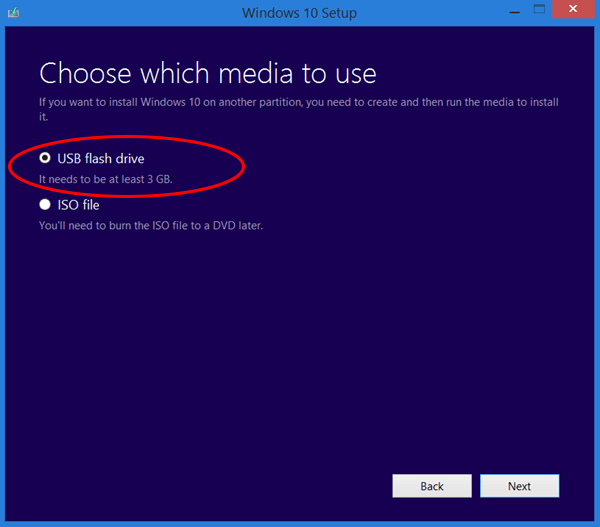Click the 'ISO file' label text
This screenshot has height=527, width=600.
click(78, 205)
